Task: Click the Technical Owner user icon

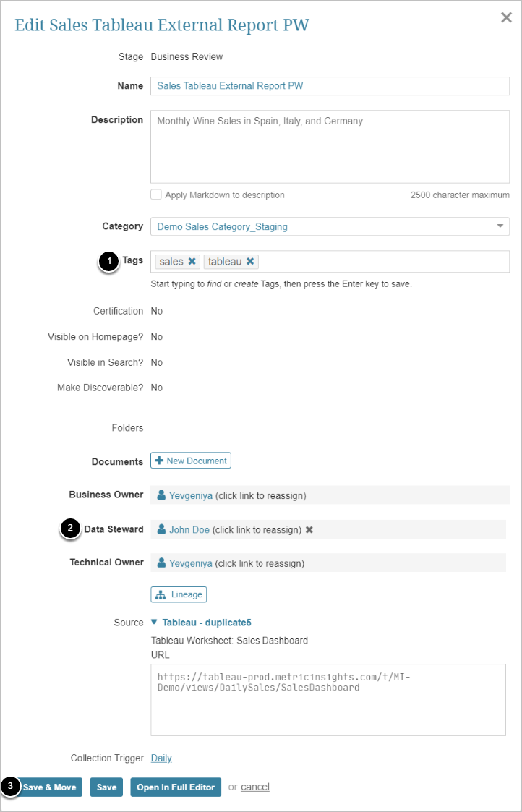Action: [162, 563]
